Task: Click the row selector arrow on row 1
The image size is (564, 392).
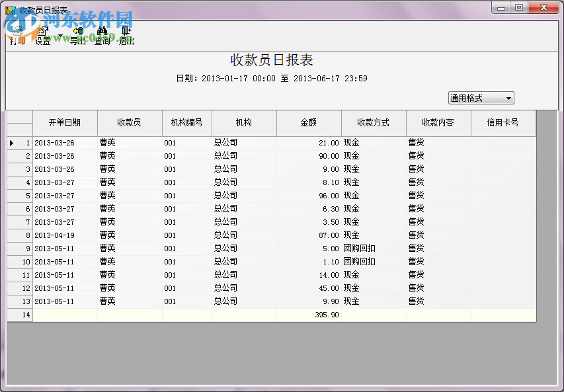Action: [11, 143]
